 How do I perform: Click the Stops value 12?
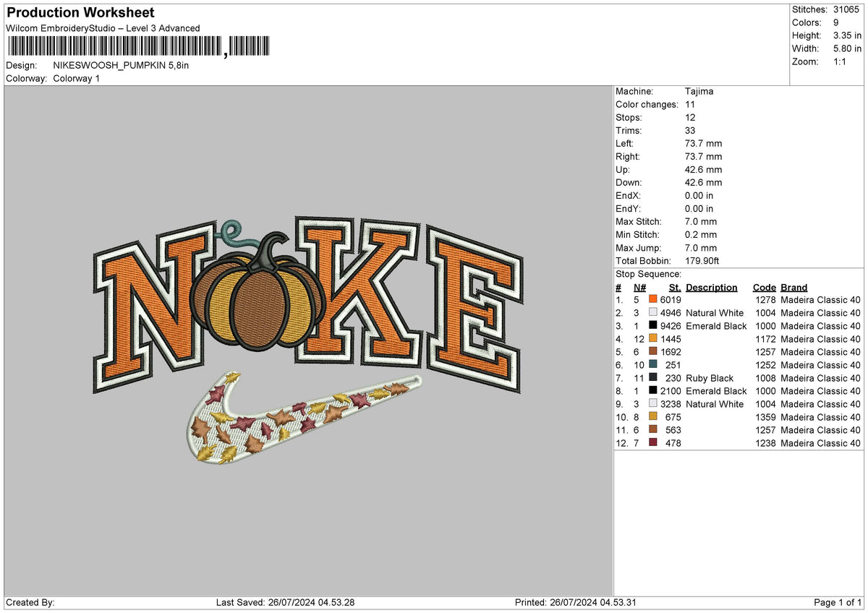[690, 117]
